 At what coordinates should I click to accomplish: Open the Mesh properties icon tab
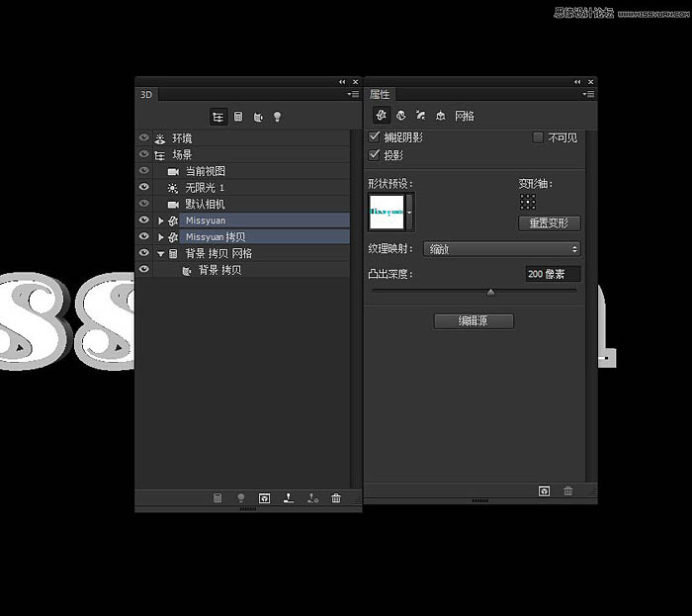382,115
